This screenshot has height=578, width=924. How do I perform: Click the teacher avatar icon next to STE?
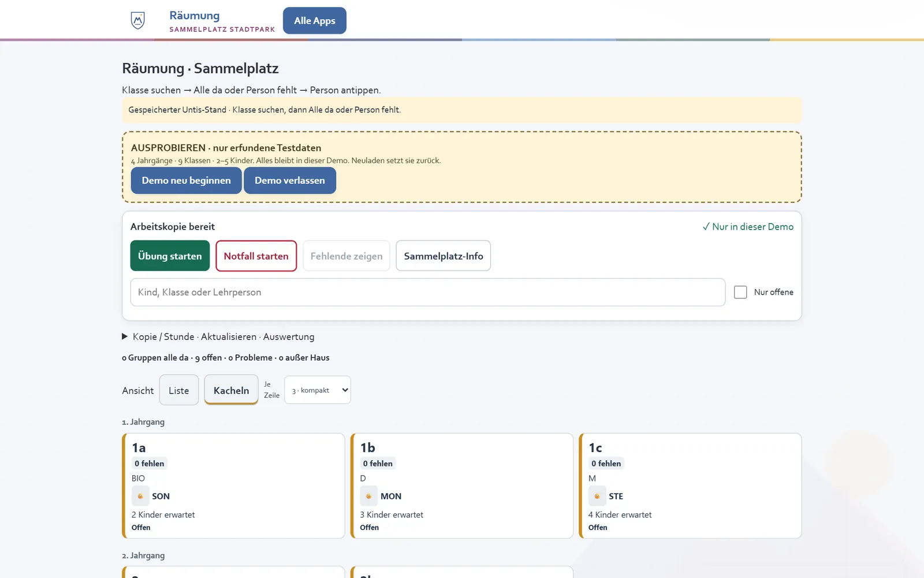[597, 496]
